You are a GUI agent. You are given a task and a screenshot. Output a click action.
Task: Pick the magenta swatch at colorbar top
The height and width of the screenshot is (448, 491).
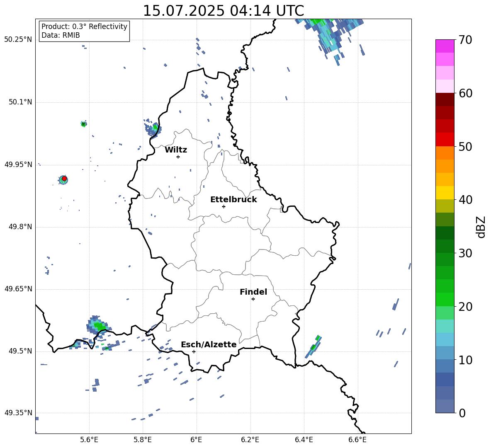[x=445, y=46]
